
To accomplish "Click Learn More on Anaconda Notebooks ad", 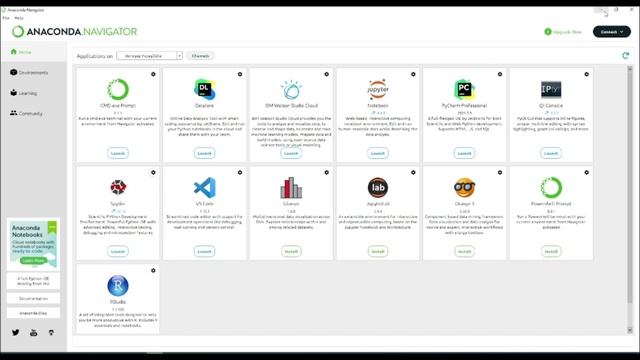I will point(33,260).
